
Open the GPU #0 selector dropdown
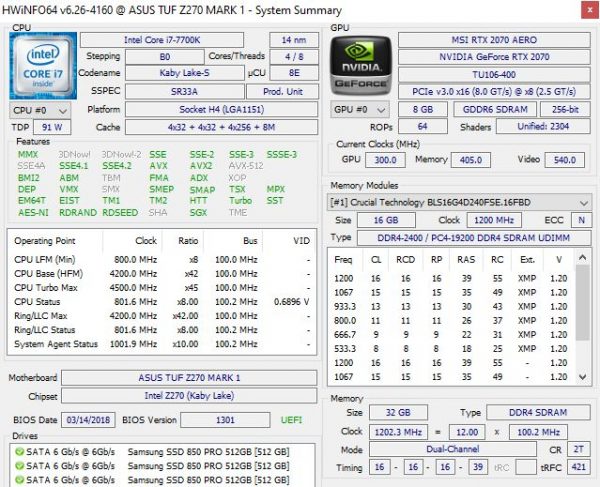(360, 109)
